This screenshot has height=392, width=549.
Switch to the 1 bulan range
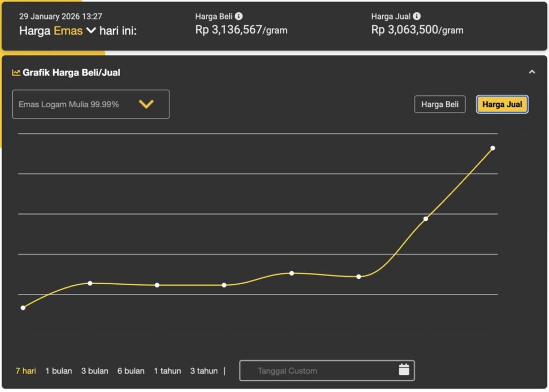(58, 371)
